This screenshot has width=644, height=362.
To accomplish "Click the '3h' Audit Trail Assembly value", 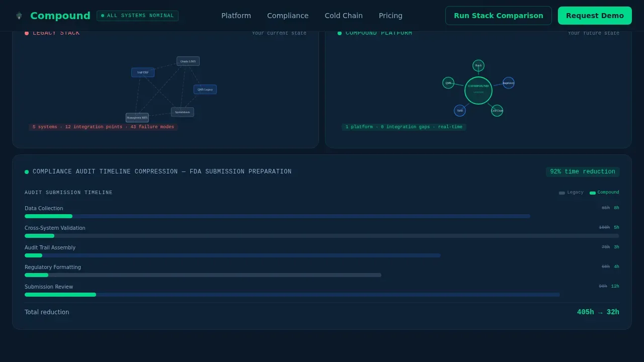I will click(x=616, y=247).
